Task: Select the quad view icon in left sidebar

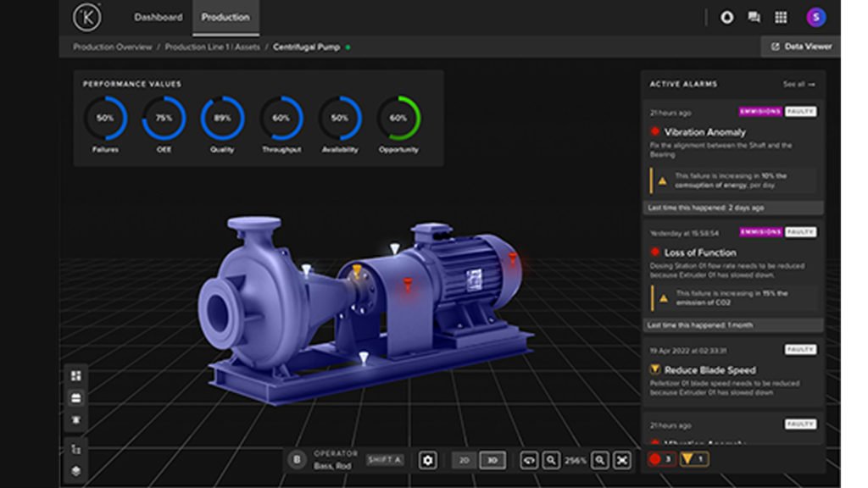Action: pyautogui.click(x=75, y=374)
